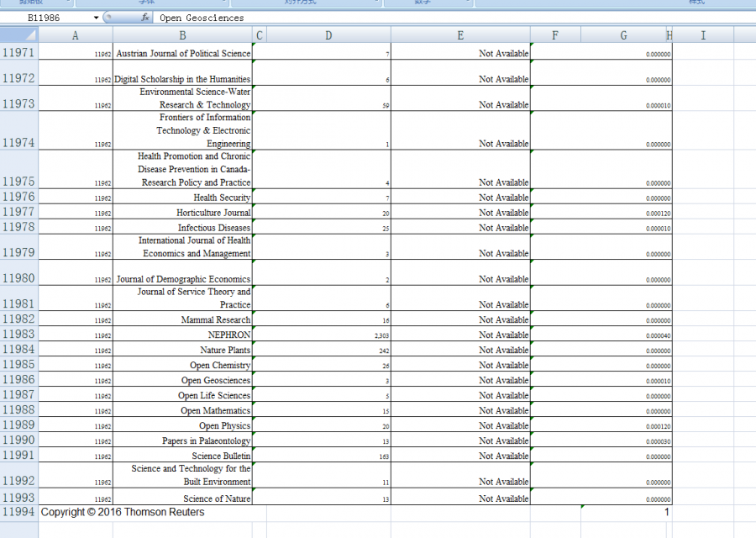Click value 2,303 in NEPHRON row
The width and height of the screenshot is (756, 538).
382,335
